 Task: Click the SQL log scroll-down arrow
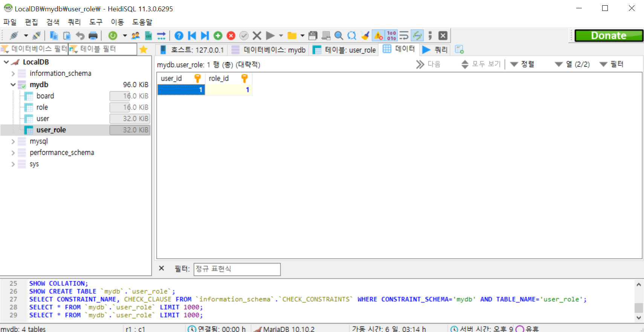click(639, 318)
